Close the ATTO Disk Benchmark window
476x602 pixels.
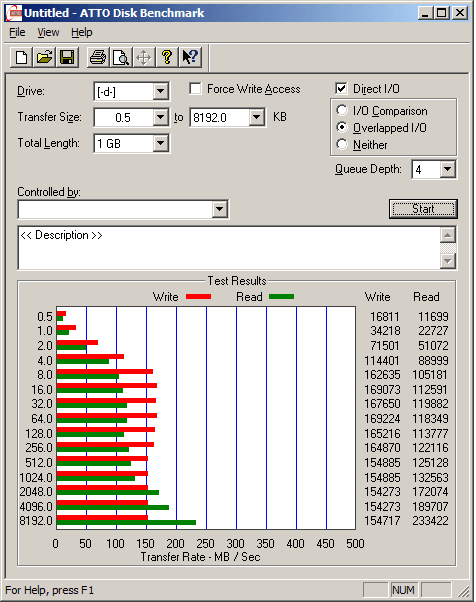pyautogui.click(x=460, y=13)
